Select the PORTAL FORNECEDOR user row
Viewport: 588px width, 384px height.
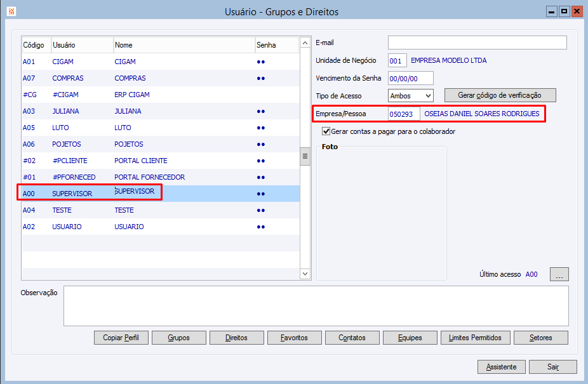(x=161, y=177)
